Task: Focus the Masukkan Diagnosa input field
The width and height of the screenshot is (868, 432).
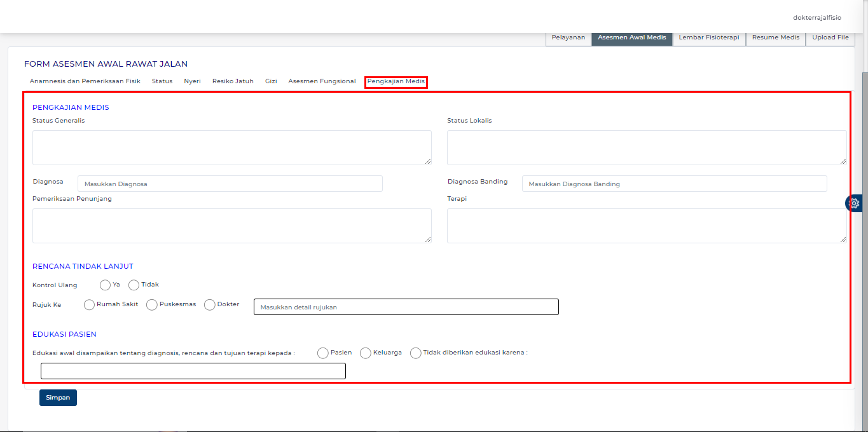Action: pyautogui.click(x=230, y=184)
